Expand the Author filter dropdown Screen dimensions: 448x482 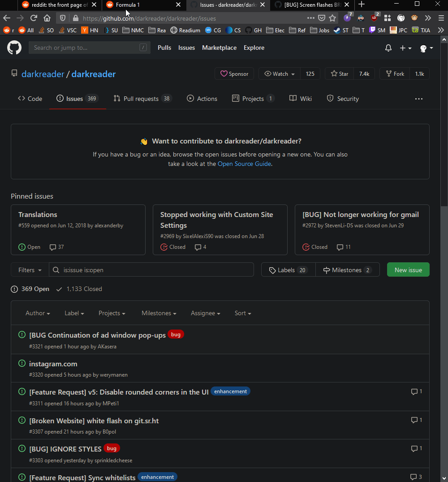[x=38, y=313]
